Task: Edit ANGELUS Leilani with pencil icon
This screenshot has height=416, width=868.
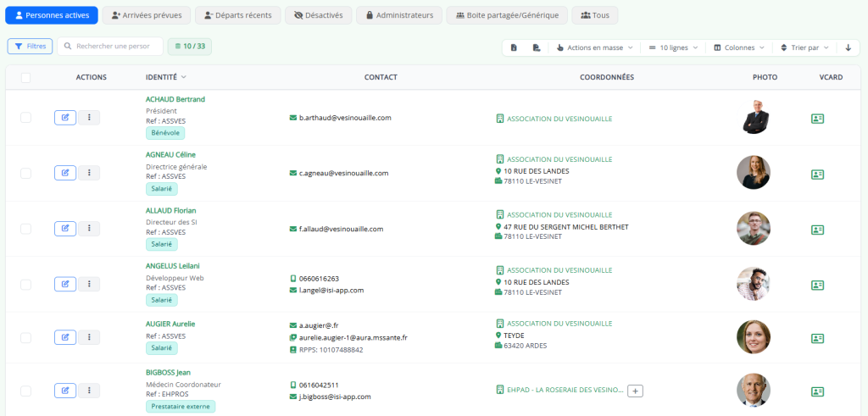Action: pos(65,284)
